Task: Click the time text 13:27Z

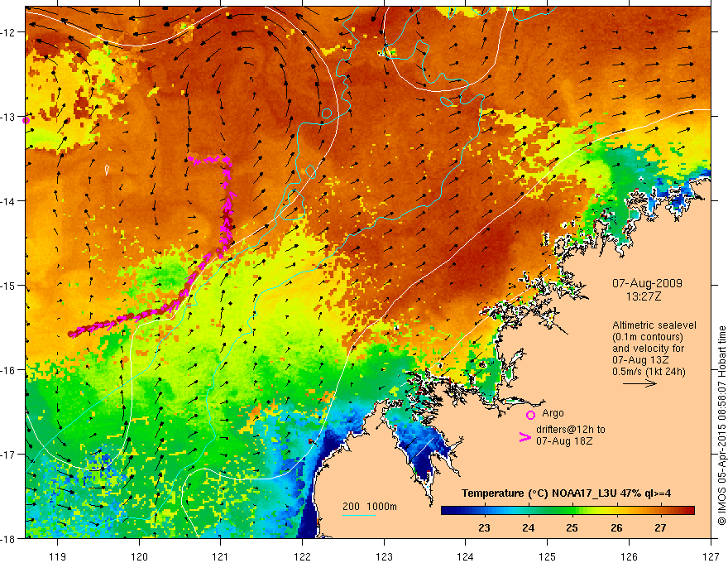Action: (644, 296)
